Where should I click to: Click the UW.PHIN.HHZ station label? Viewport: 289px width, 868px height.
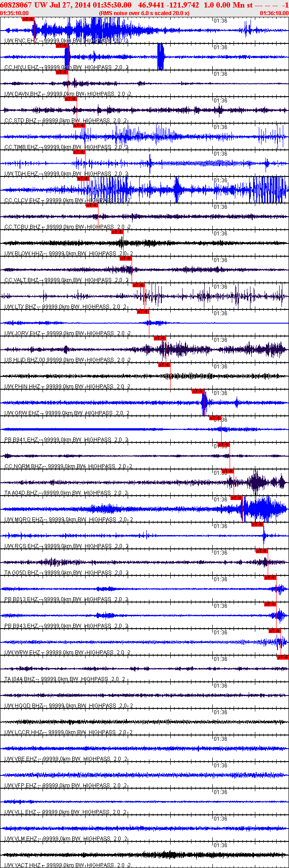coord(22,386)
